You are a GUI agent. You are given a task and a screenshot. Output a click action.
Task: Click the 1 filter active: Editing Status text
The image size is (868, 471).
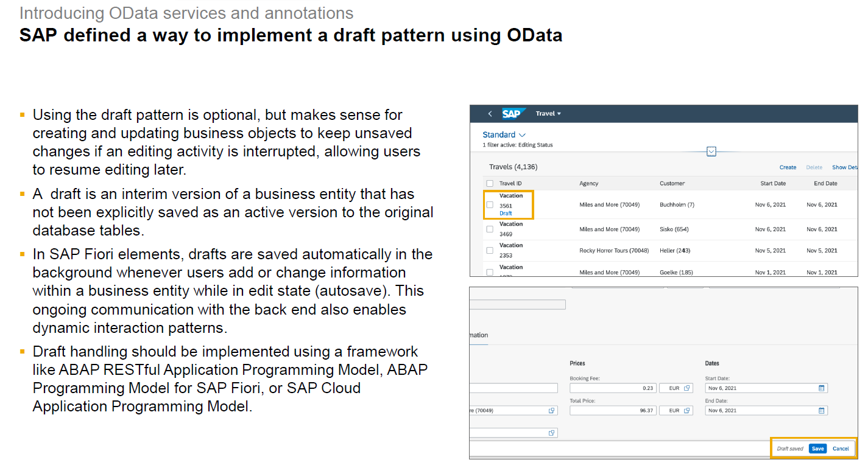tap(518, 145)
